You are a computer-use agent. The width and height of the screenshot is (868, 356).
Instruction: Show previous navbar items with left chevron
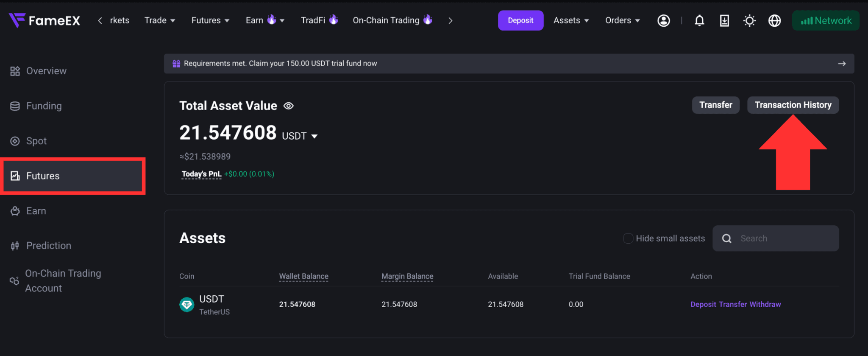(100, 20)
